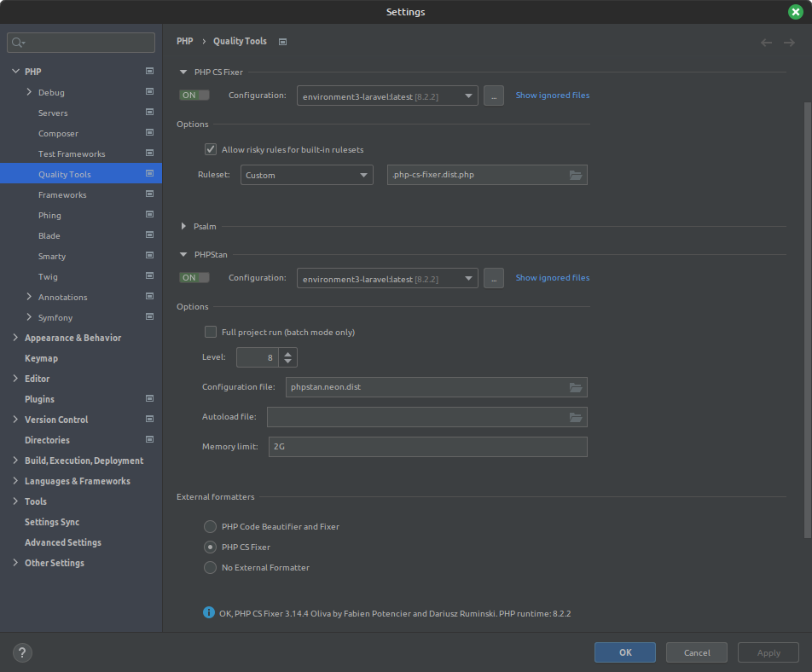Select PHP Code Beautifier and Fixer formatter
Screen dimensions: 812x672
(x=210, y=526)
